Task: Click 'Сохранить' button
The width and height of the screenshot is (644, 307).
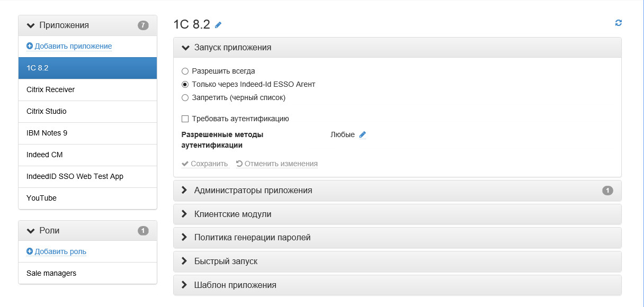Action: (x=205, y=164)
